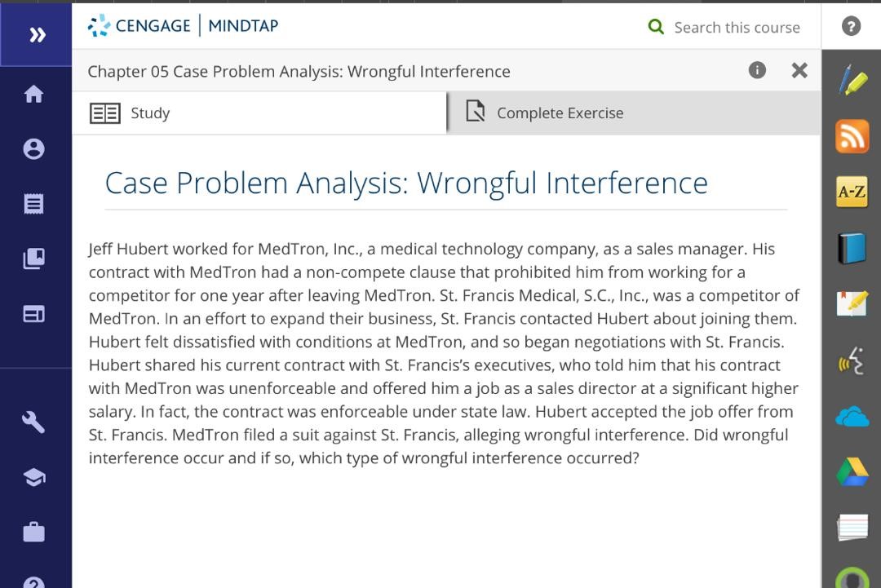The height and width of the screenshot is (588, 881).
Task: Open the notebook writing app
Action: (x=852, y=303)
